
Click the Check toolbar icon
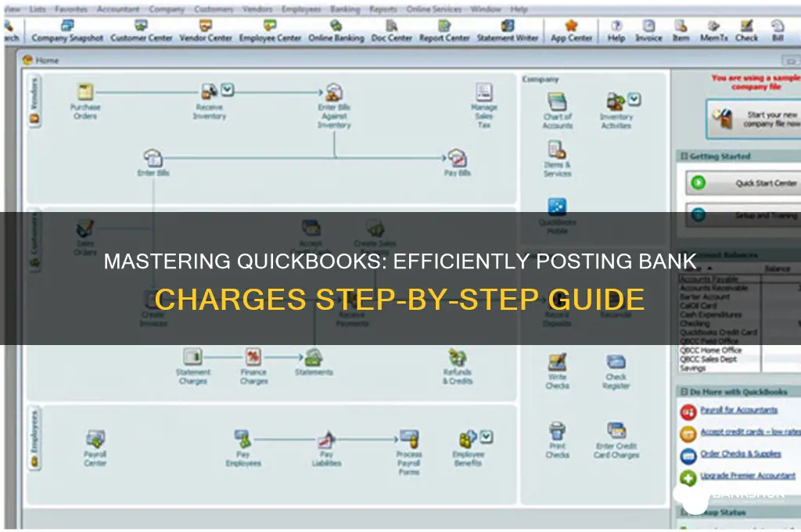(746, 31)
